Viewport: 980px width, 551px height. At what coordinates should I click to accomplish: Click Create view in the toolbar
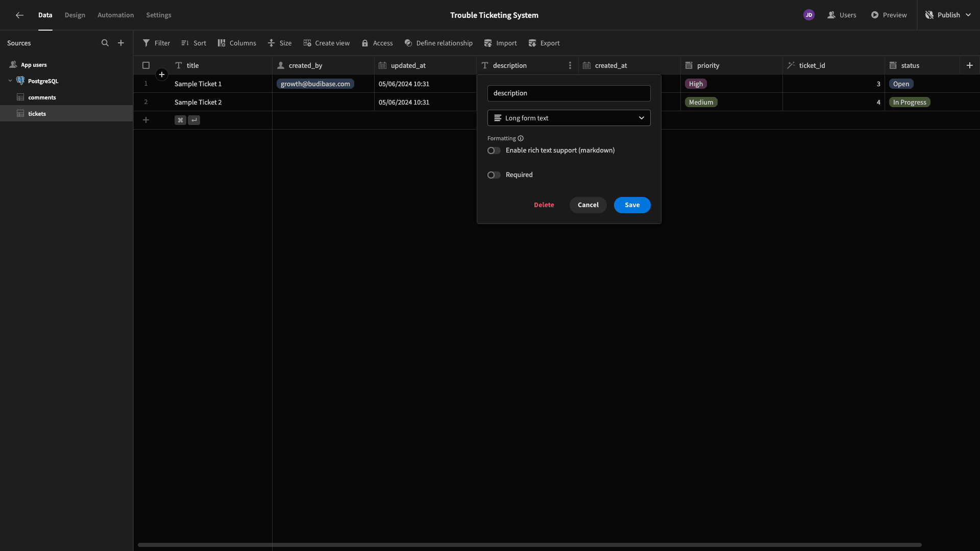pyautogui.click(x=327, y=43)
